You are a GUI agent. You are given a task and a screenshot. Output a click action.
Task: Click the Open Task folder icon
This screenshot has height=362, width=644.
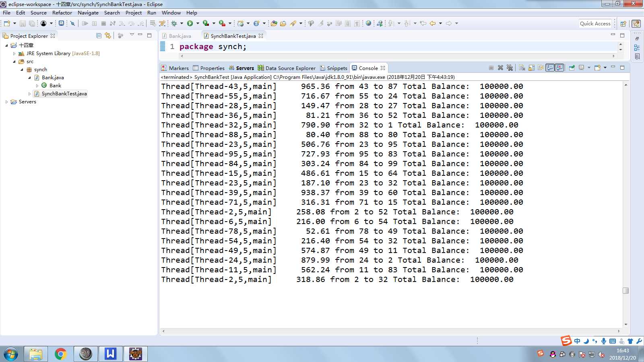[283, 23]
